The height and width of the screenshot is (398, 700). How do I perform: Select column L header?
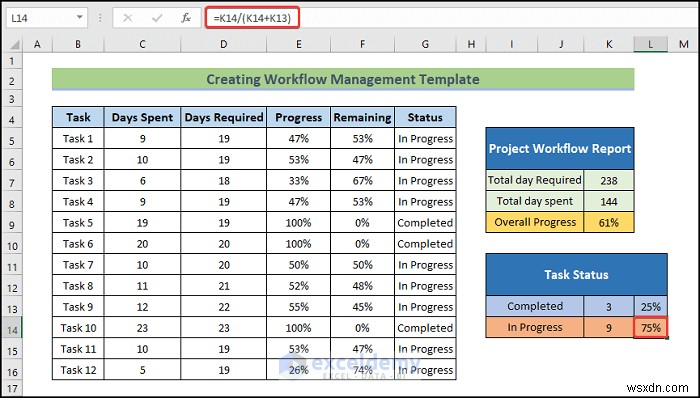pos(650,44)
